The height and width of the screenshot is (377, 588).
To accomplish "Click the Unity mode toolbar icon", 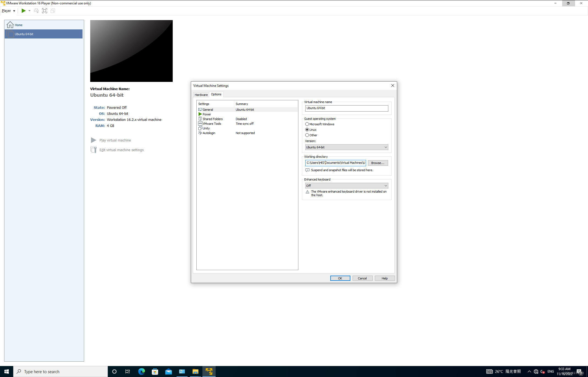I will (x=53, y=11).
